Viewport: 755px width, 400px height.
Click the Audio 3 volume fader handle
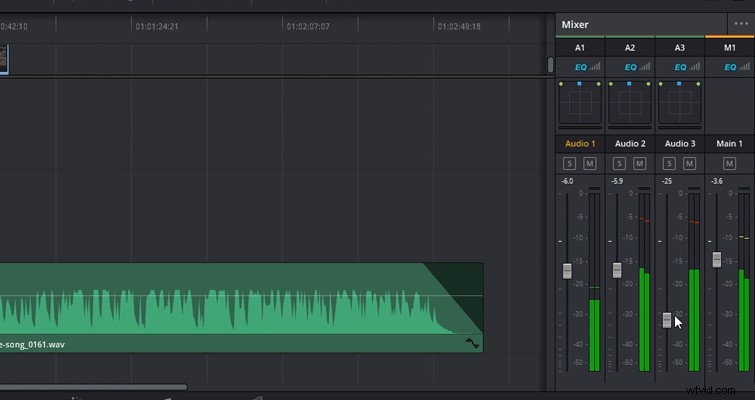667,320
